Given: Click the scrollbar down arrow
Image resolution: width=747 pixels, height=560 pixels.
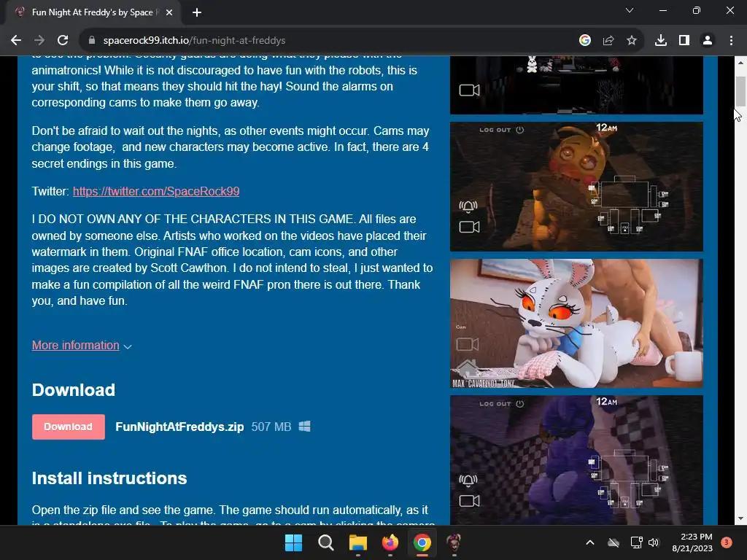Looking at the screenshot, I should point(740,518).
